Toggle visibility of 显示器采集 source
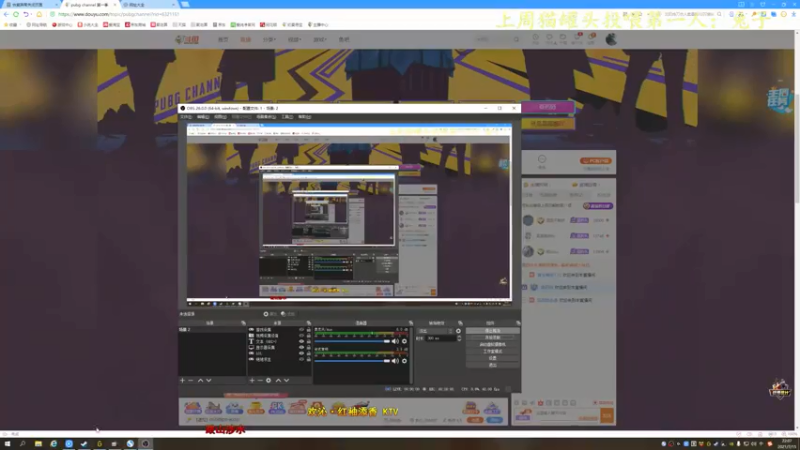This screenshot has width=800, height=450. [301, 347]
